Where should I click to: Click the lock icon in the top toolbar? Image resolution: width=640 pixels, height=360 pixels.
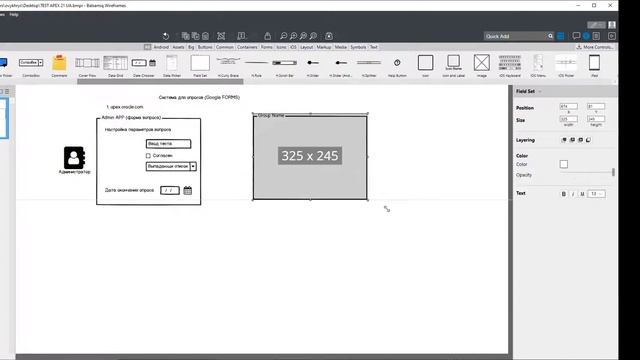(267, 36)
